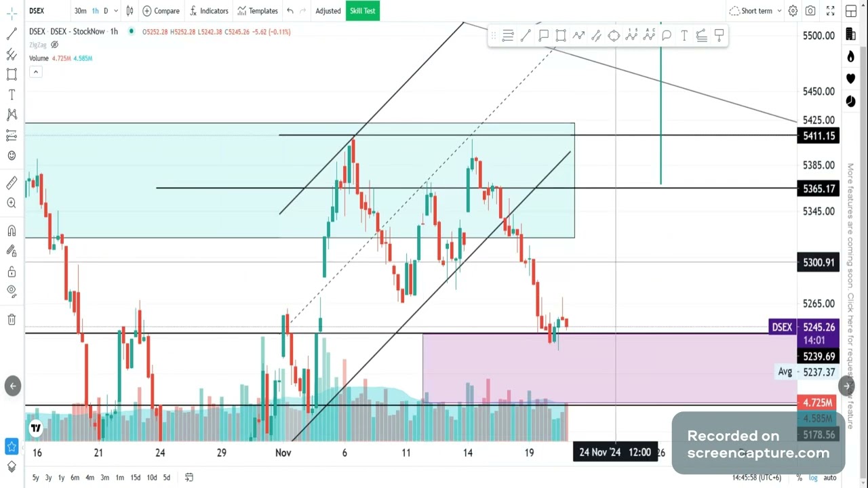This screenshot has width=868, height=488.
Task: Switch to the 30m timeframe
Action: point(80,11)
